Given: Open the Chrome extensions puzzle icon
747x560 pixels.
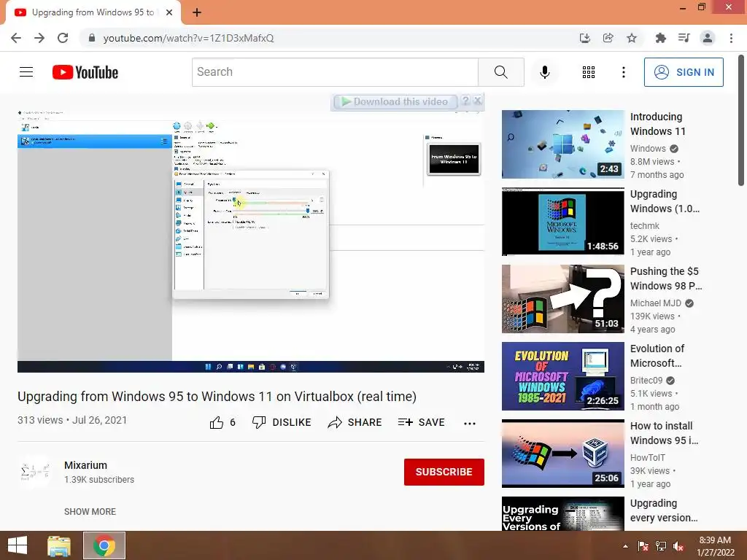Looking at the screenshot, I should pyautogui.click(x=660, y=38).
